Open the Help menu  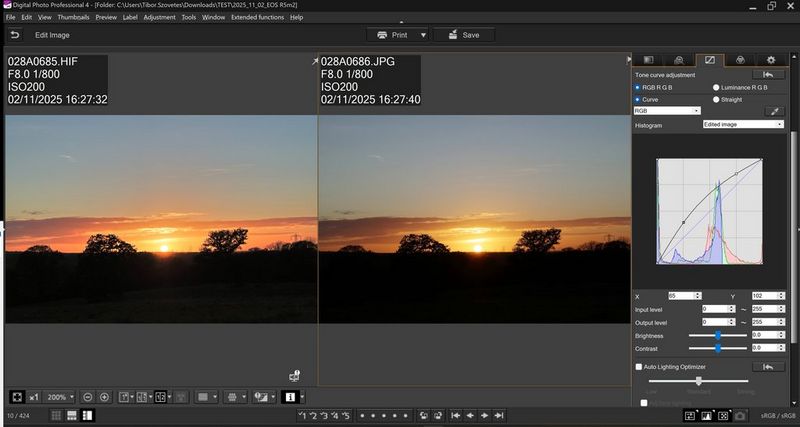(x=296, y=17)
